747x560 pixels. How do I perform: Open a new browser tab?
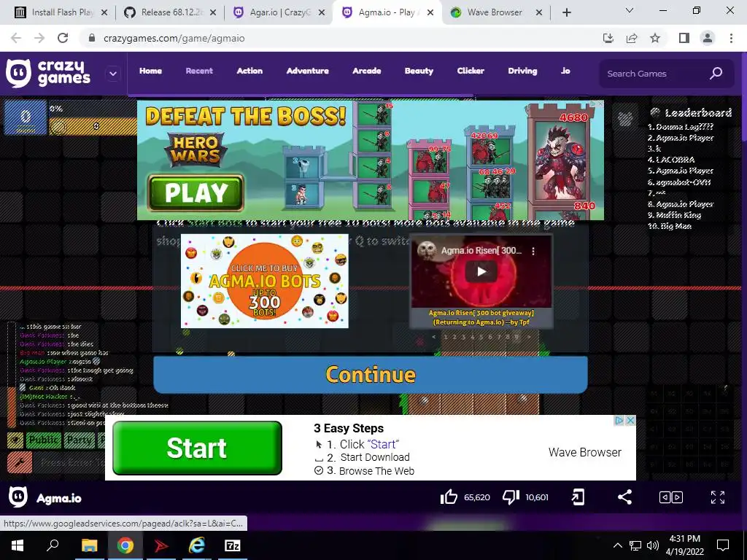(x=566, y=12)
